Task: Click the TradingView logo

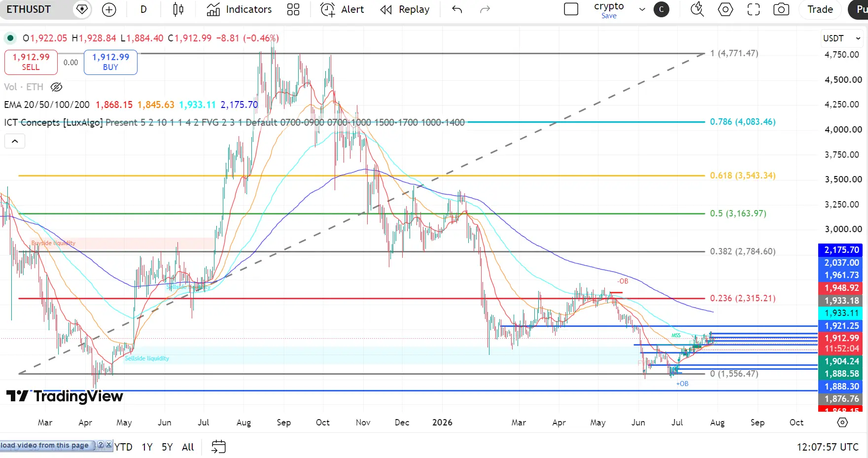Action: coord(65,396)
